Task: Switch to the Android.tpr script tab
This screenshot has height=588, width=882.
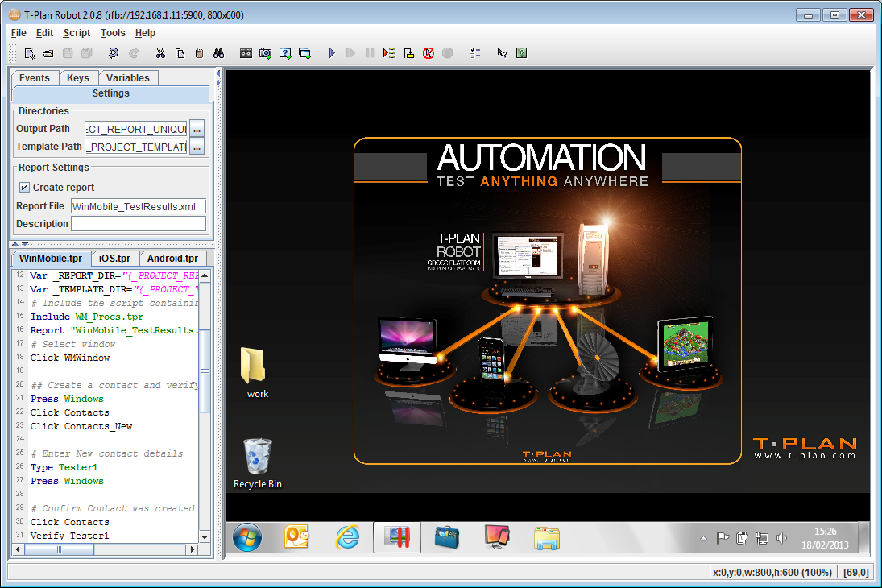Action: click(172, 259)
